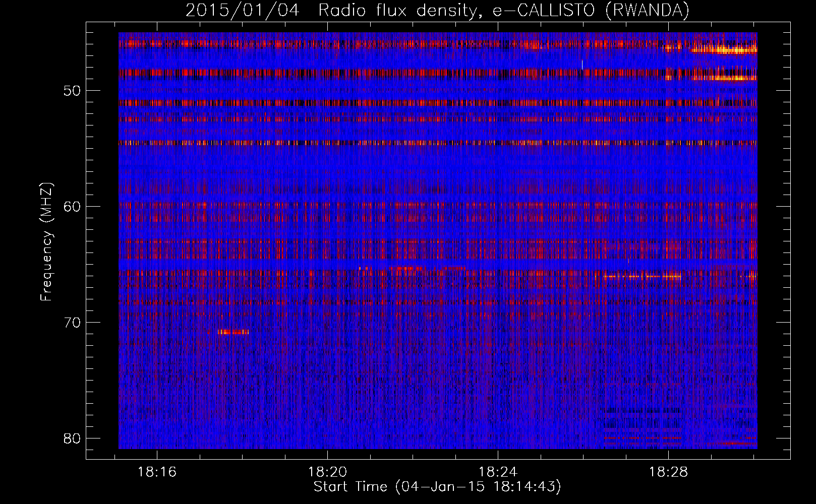Click the 80 frequency tick label
Image resolution: width=816 pixels, height=504 pixels.
73,438
